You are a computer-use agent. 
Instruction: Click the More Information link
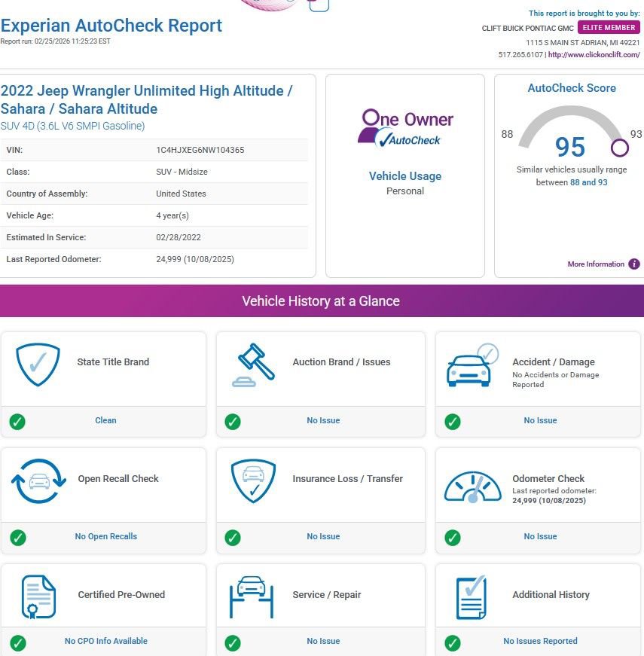point(596,264)
